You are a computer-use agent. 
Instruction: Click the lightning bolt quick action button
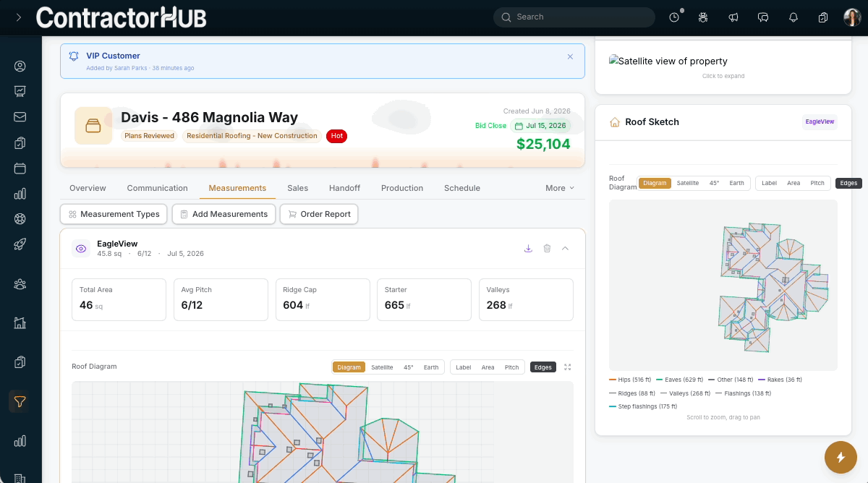tap(841, 457)
